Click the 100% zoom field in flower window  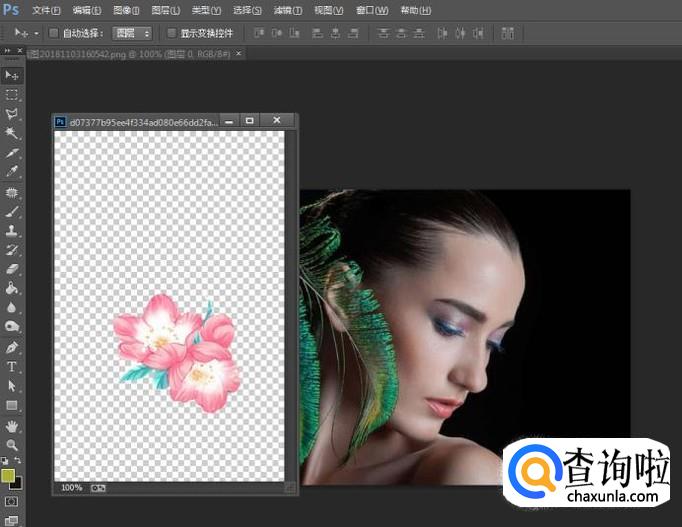click(72, 487)
